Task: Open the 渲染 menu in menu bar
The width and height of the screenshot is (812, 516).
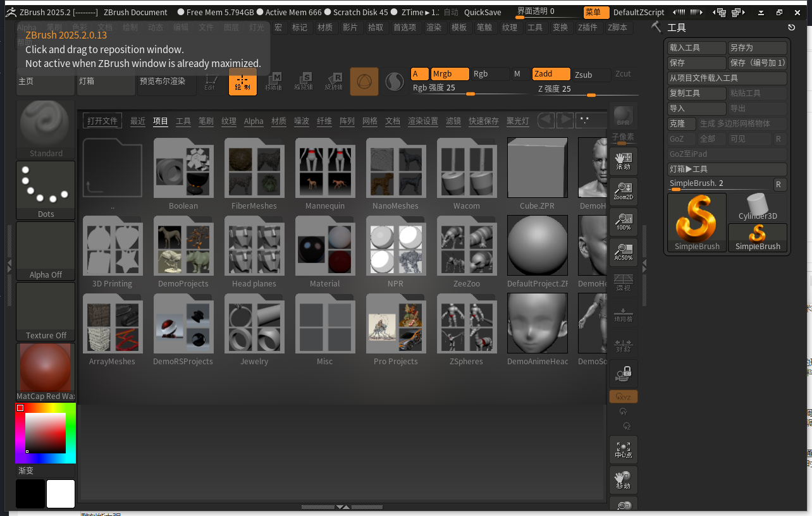Action: (x=433, y=27)
